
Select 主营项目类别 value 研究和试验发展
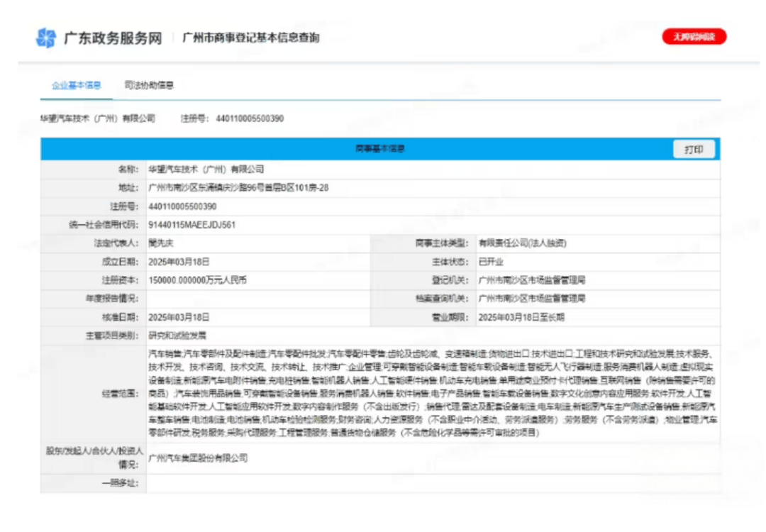(x=177, y=336)
